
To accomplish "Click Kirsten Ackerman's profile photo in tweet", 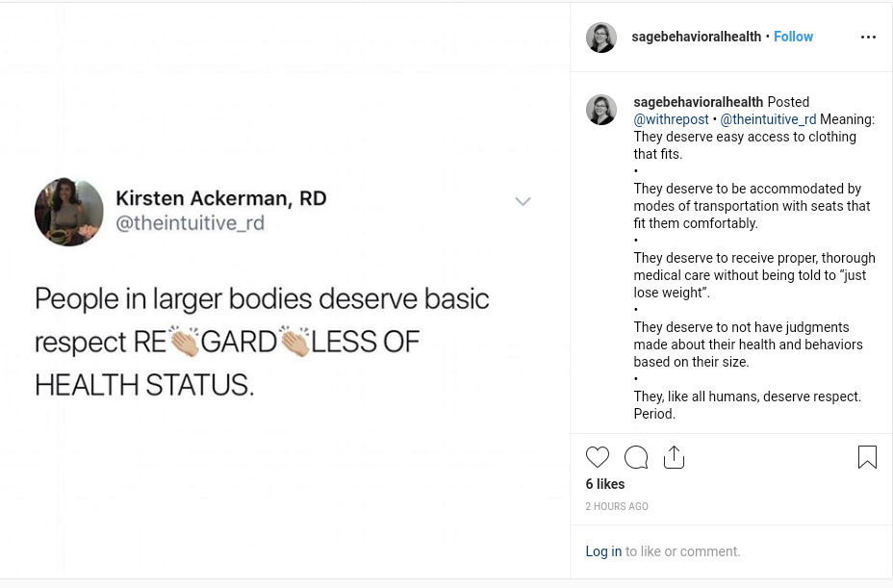I will click(x=69, y=212).
